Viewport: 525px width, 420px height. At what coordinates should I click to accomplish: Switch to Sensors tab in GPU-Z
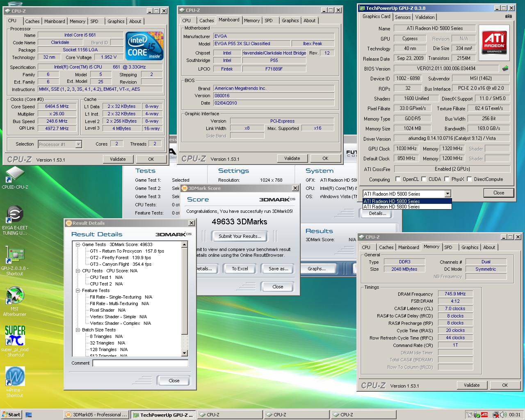(x=403, y=17)
